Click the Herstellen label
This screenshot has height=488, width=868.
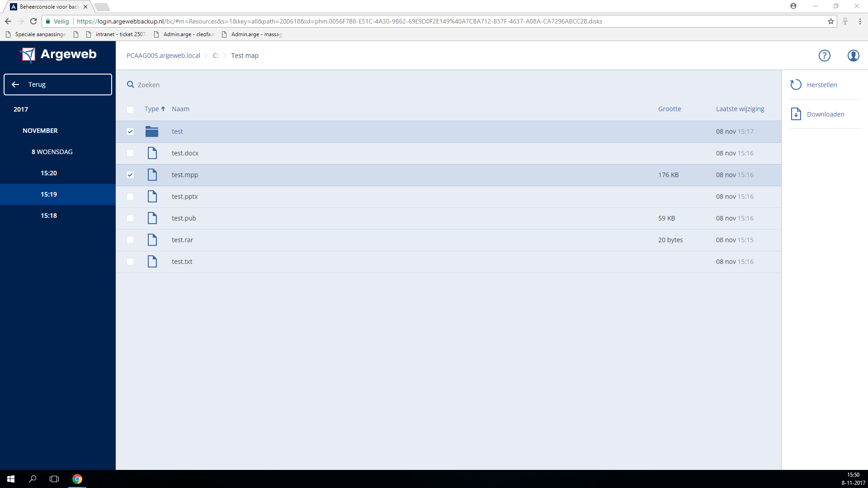(822, 85)
